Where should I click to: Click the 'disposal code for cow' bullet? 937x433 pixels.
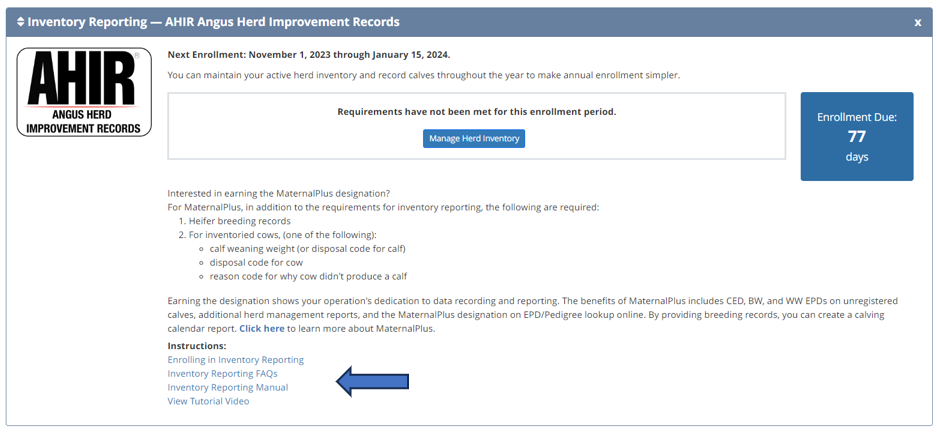[x=256, y=262]
